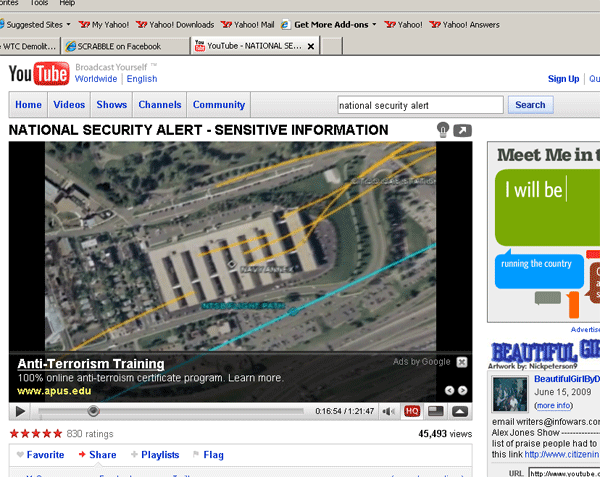Screen dimensions: 600x477
Task: Toggle the lightbulb dim-lights icon
Action: (442, 130)
